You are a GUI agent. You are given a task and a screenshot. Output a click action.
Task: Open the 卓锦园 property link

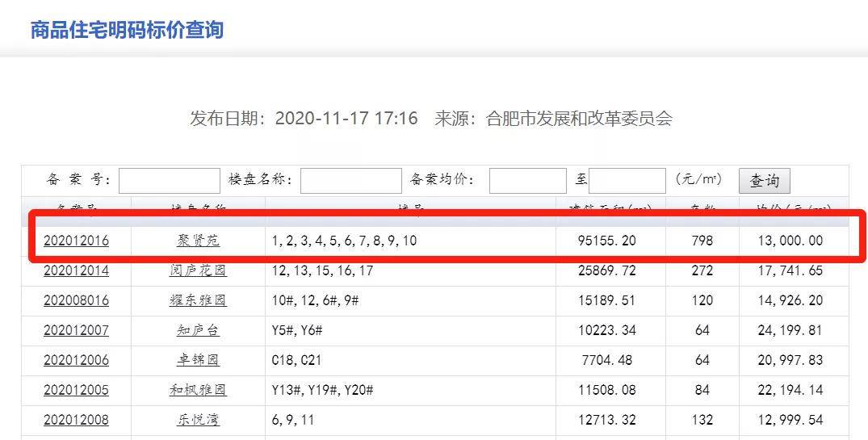click(x=198, y=360)
